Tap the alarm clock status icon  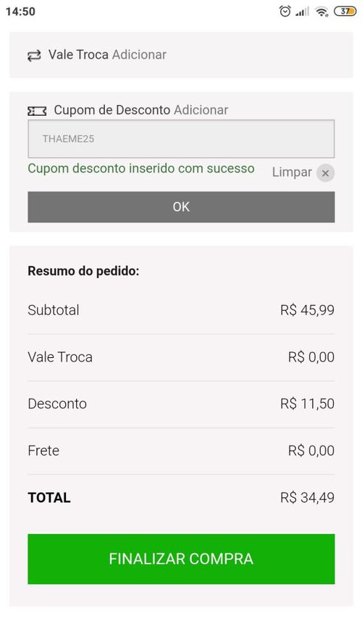[285, 11]
